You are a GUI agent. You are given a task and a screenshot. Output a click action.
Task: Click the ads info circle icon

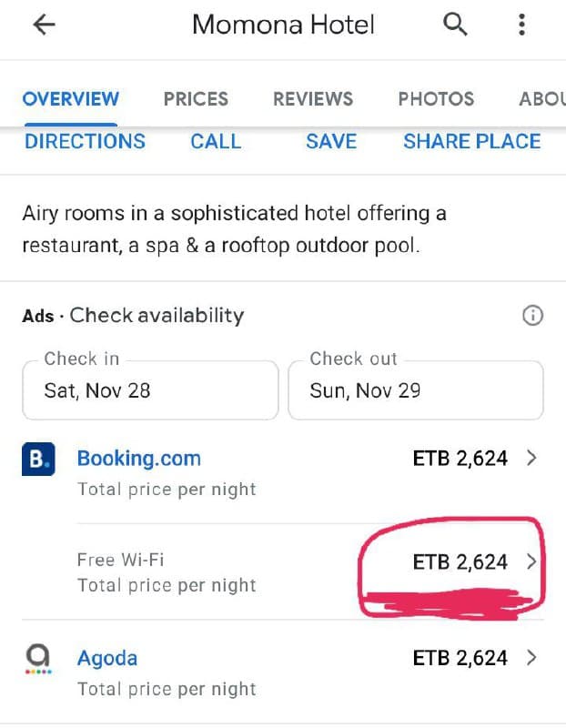(532, 316)
